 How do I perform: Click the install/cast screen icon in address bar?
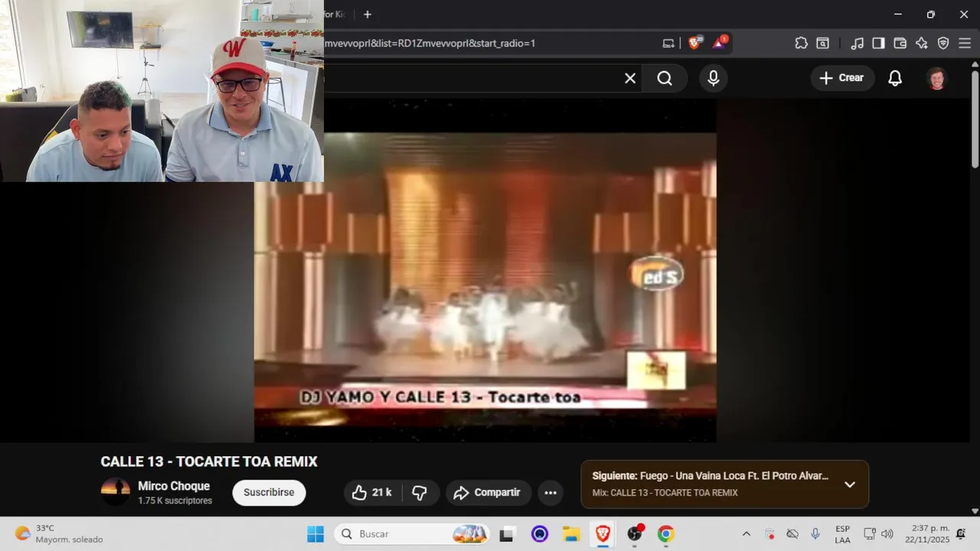668,44
